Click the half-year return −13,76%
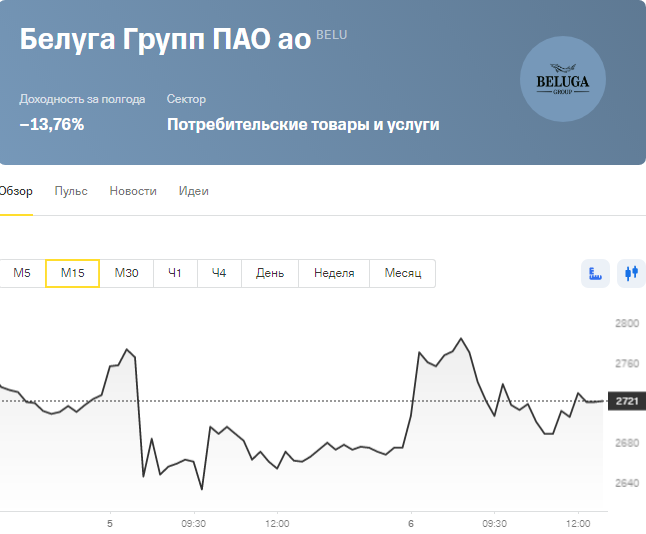This screenshot has height=534, width=646. (52, 124)
